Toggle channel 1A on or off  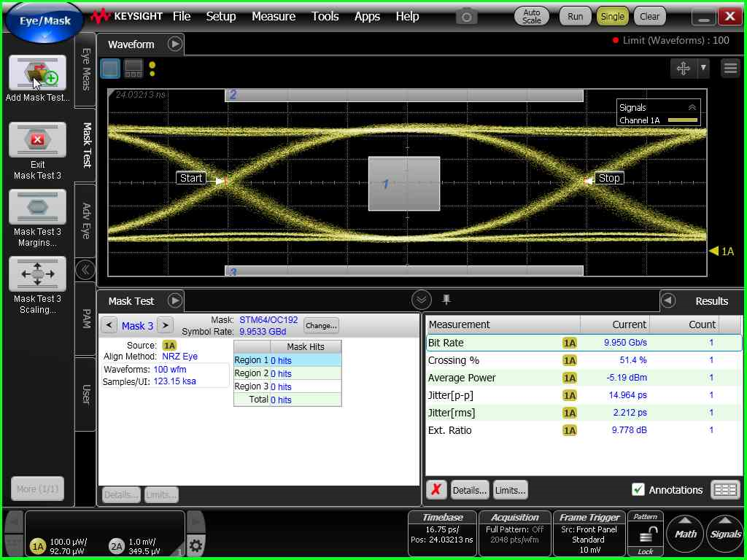coord(37,546)
